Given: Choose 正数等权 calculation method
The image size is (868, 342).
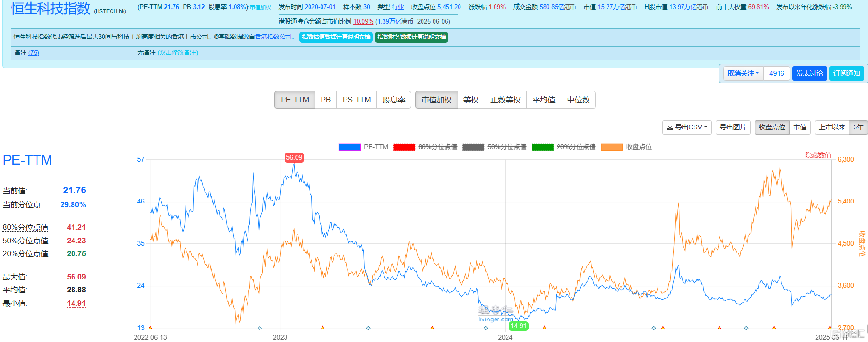Looking at the screenshot, I should (x=506, y=100).
